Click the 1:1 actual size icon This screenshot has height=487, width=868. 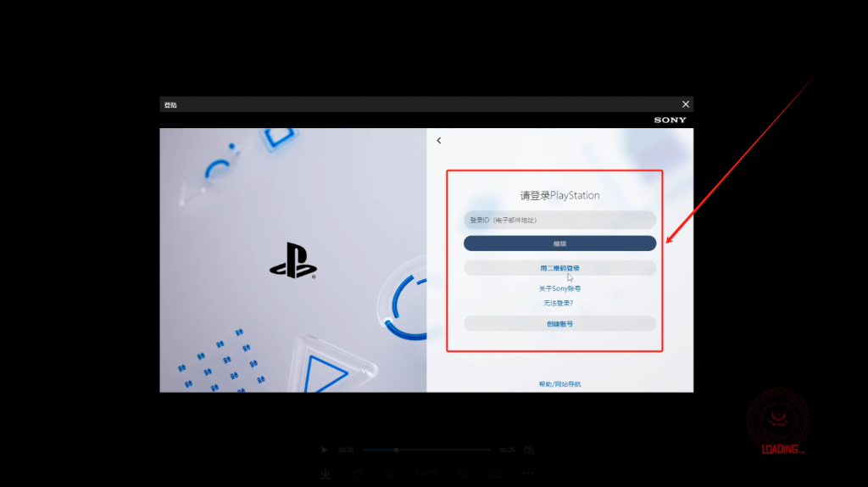[x=496, y=473]
